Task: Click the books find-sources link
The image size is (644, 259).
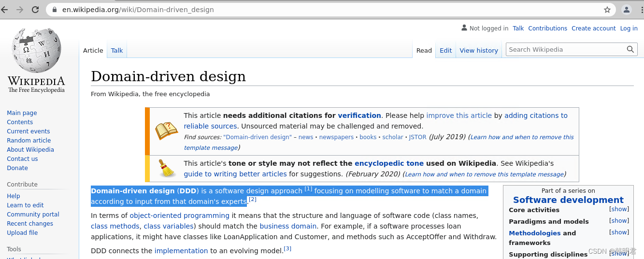Action: pyautogui.click(x=368, y=137)
